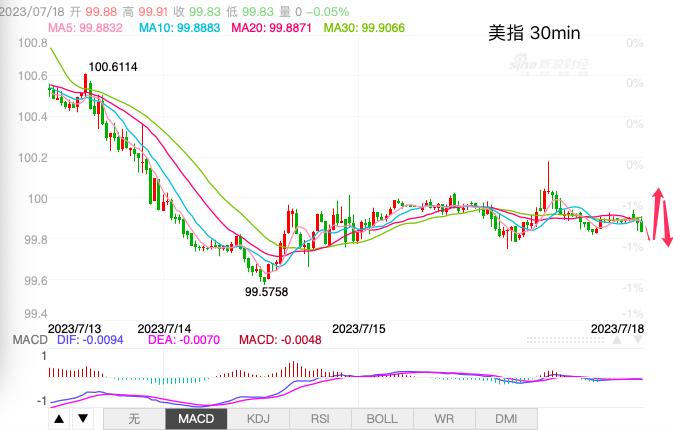Open the RSI indicator tab

point(320,418)
